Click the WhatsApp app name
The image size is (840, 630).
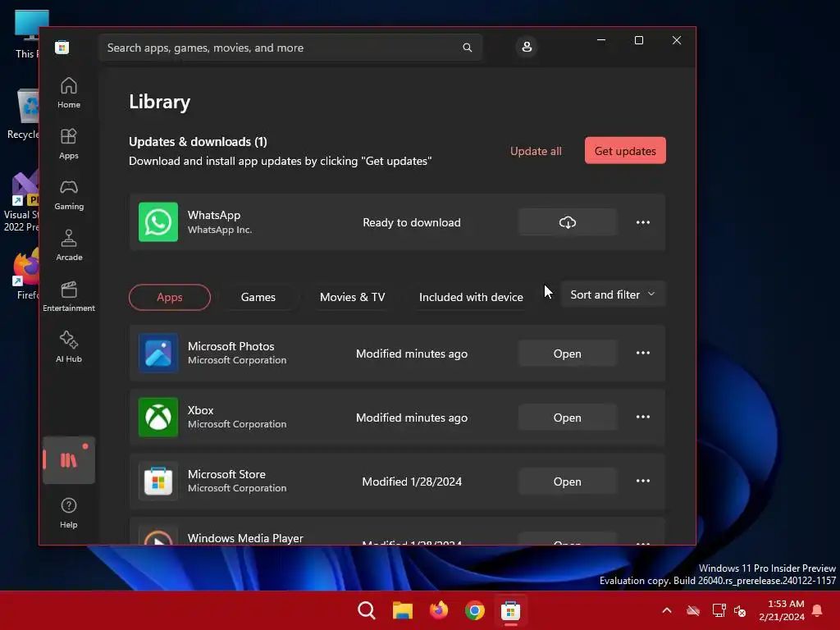pyautogui.click(x=214, y=215)
